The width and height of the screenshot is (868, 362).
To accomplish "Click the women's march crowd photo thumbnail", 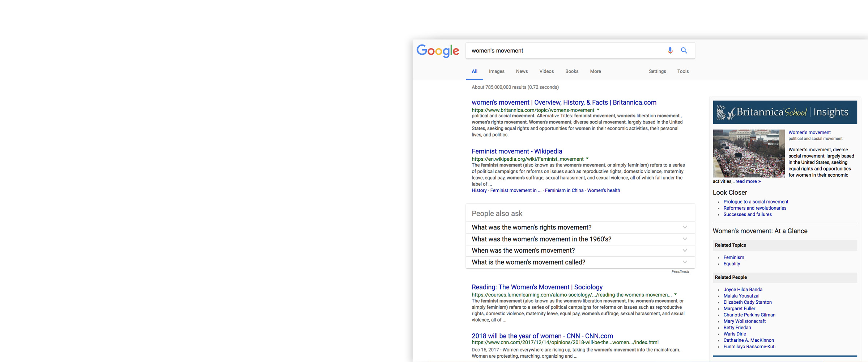I will point(749,153).
